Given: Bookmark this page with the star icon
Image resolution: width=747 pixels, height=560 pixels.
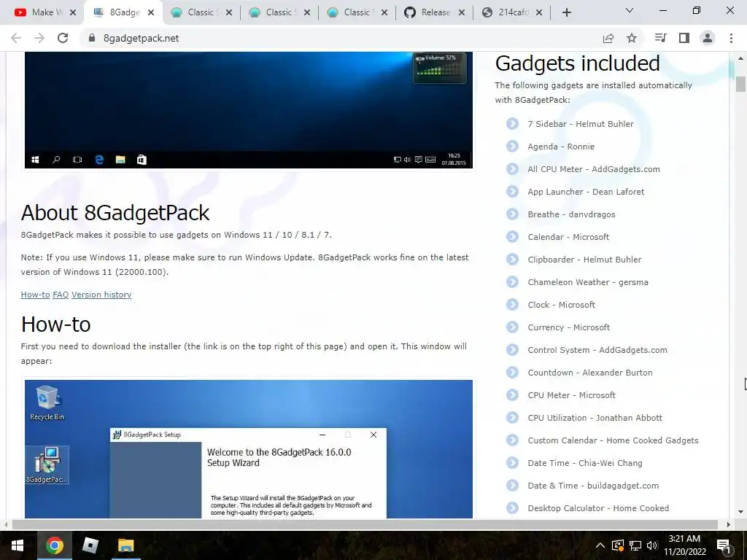Looking at the screenshot, I should (x=632, y=38).
